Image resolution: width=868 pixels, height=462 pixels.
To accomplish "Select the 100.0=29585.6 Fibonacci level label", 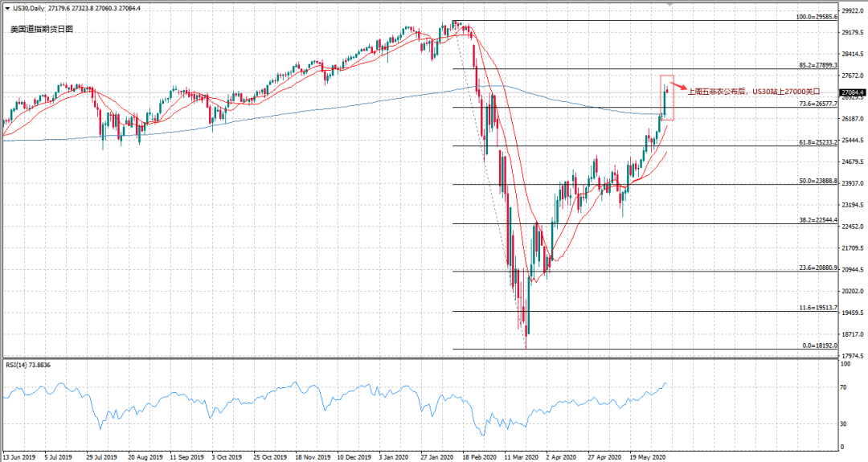I will (x=817, y=16).
